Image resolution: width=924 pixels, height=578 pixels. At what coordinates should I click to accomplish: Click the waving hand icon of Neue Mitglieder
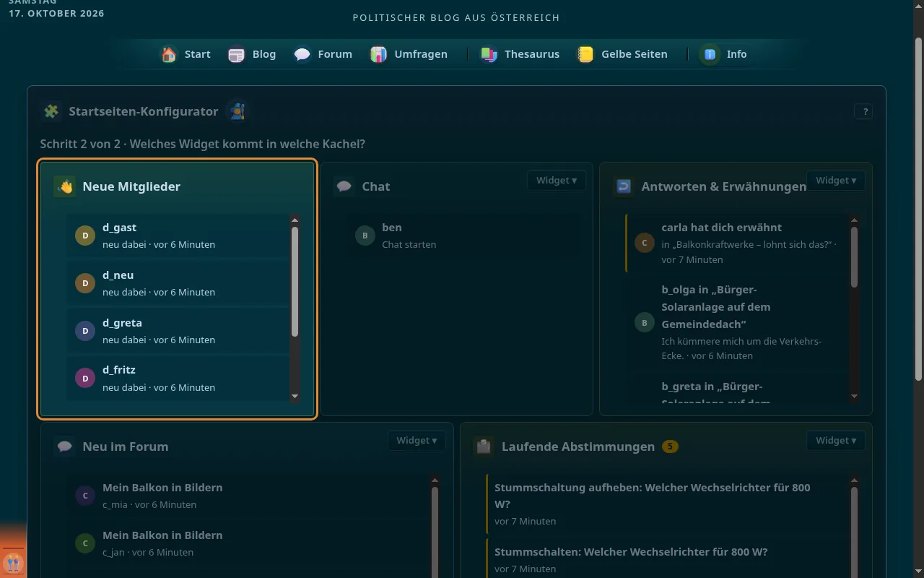pyautogui.click(x=65, y=186)
